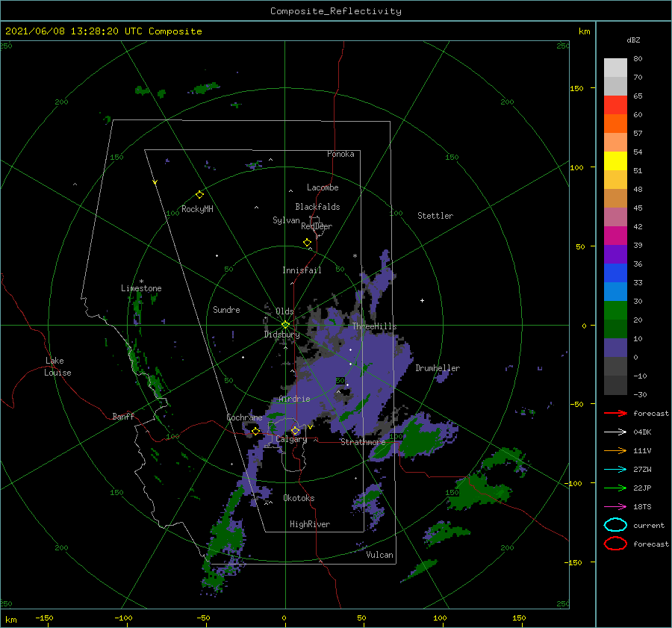Click the 39 dBZ purple color swatch
This screenshot has height=628, width=672.
[615, 254]
